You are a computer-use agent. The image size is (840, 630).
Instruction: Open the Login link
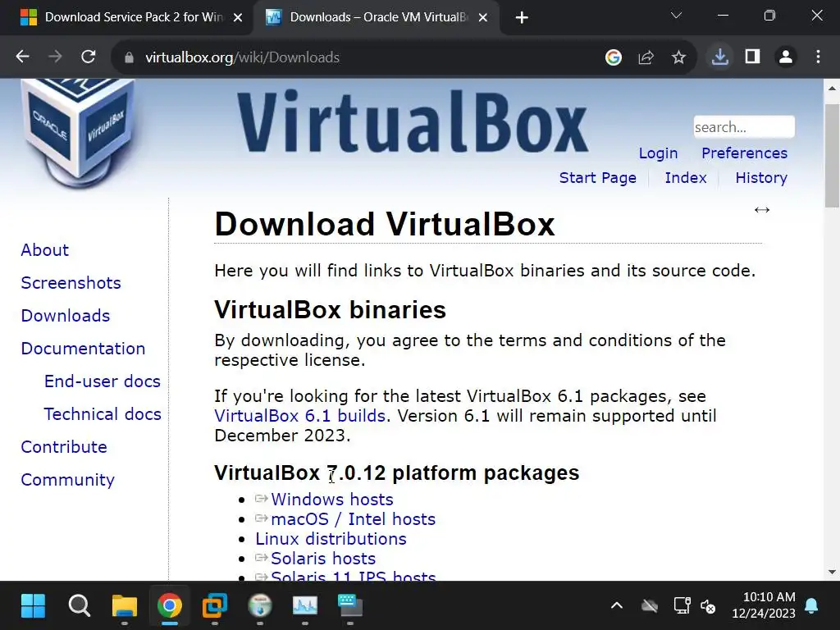[658, 153]
